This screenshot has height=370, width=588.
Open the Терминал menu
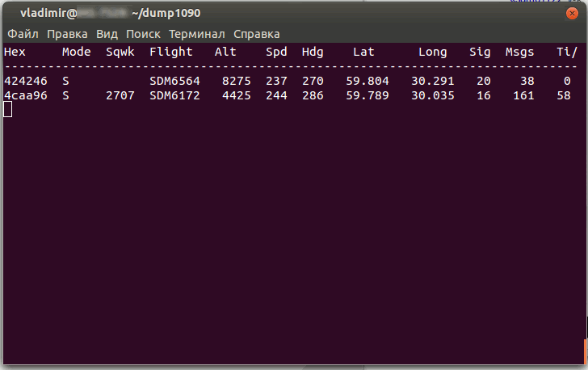coord(197,34)
